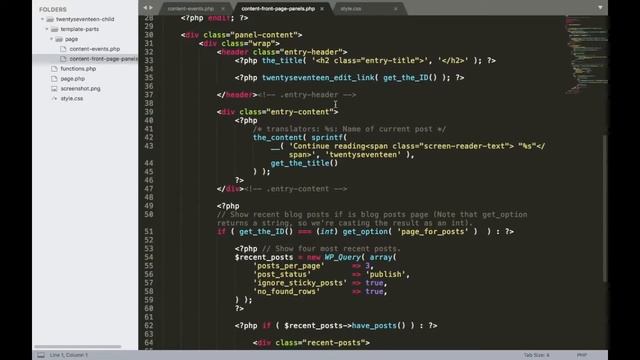Click file icon beside content-events.php in sidebar
The image size is (640, 360).
(63, 49)
